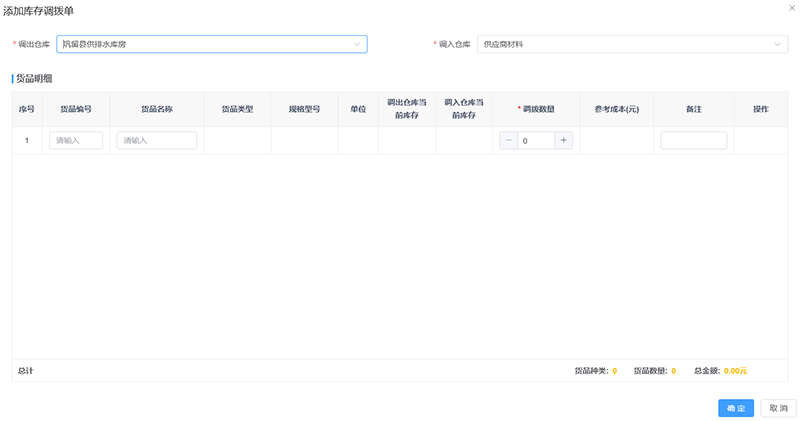Click the 确定 button

coord(736,408)
